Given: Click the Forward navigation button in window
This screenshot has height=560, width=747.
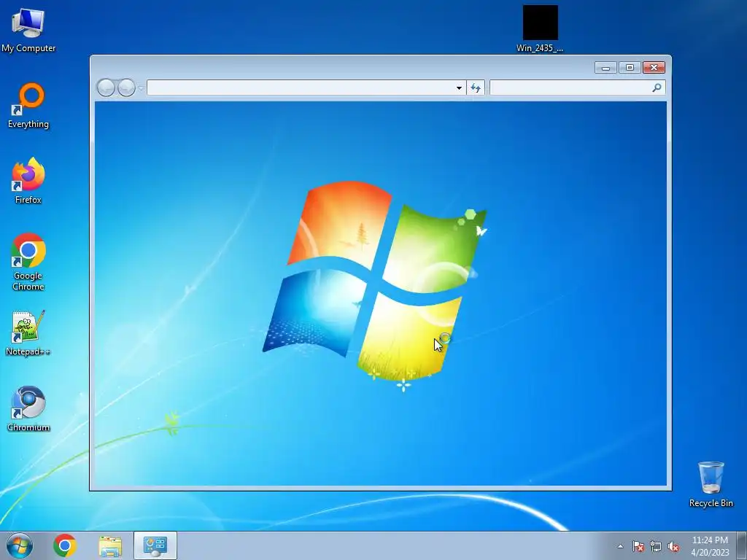Looking at the screenshot, I should coord(126,87).
